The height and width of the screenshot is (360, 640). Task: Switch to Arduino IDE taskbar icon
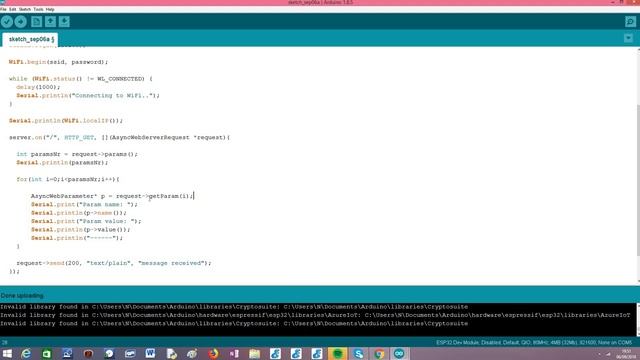click(x=399, y=353)
